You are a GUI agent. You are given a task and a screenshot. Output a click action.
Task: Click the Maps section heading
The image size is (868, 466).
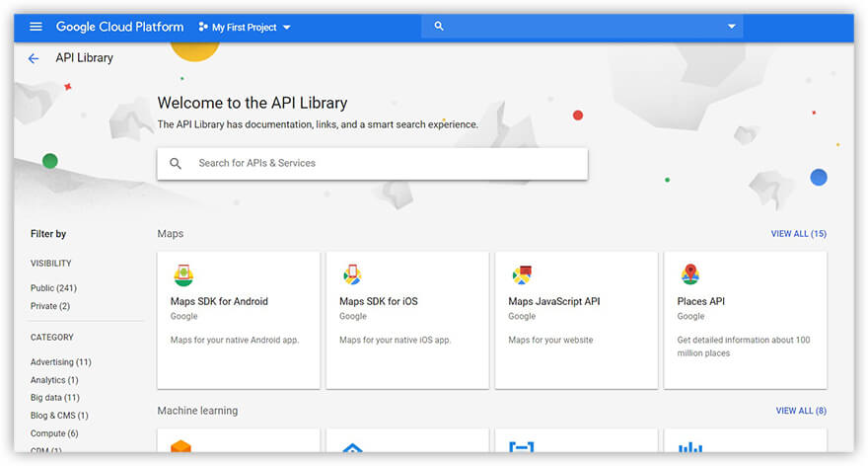[x=171, y=234]
